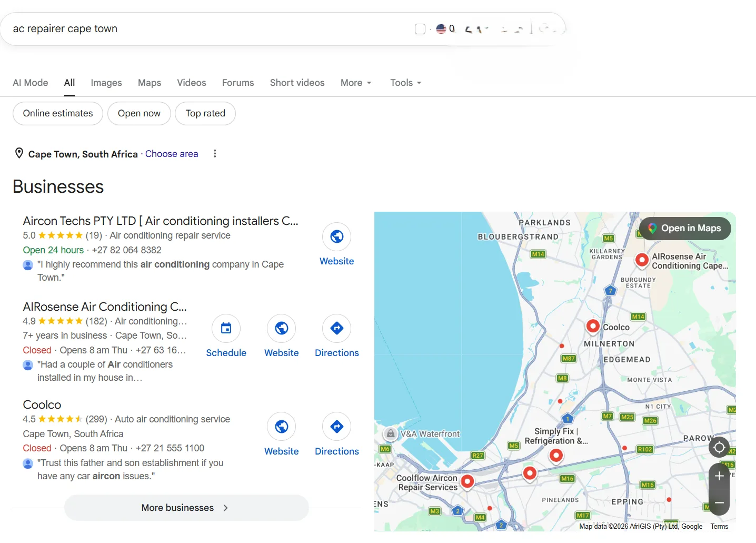
Task: Click Open in Maps button on map
Action: tap(685, 229)
